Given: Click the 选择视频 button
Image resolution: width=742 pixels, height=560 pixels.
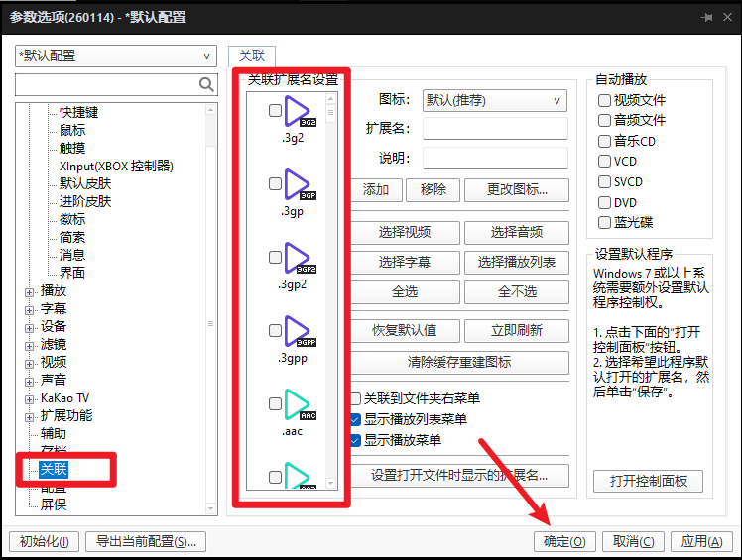Looking at the screenshot, I should coord(405,233).
